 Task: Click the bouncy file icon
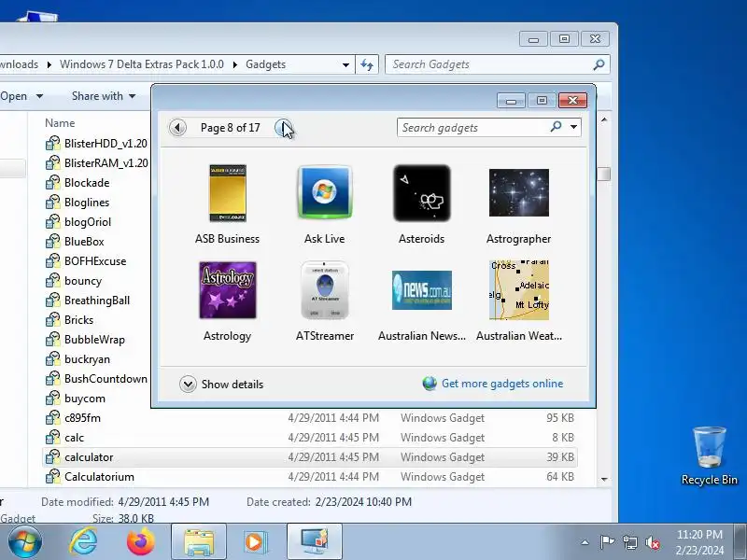(x=52, y=281)
